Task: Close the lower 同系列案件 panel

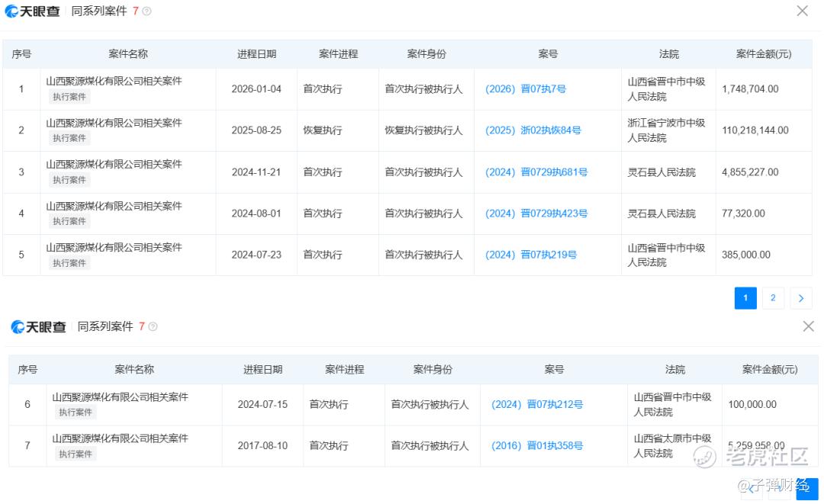Action: point(808,326)
